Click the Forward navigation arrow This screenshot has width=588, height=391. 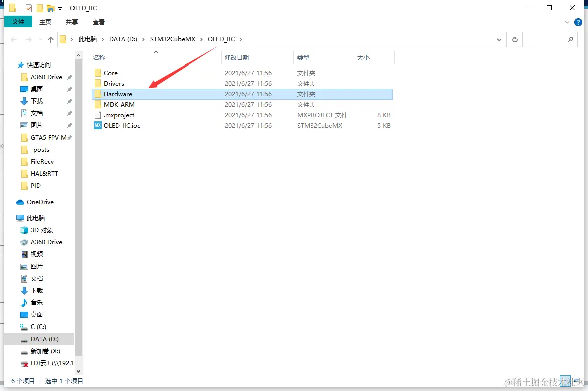[x=29, y=39]
